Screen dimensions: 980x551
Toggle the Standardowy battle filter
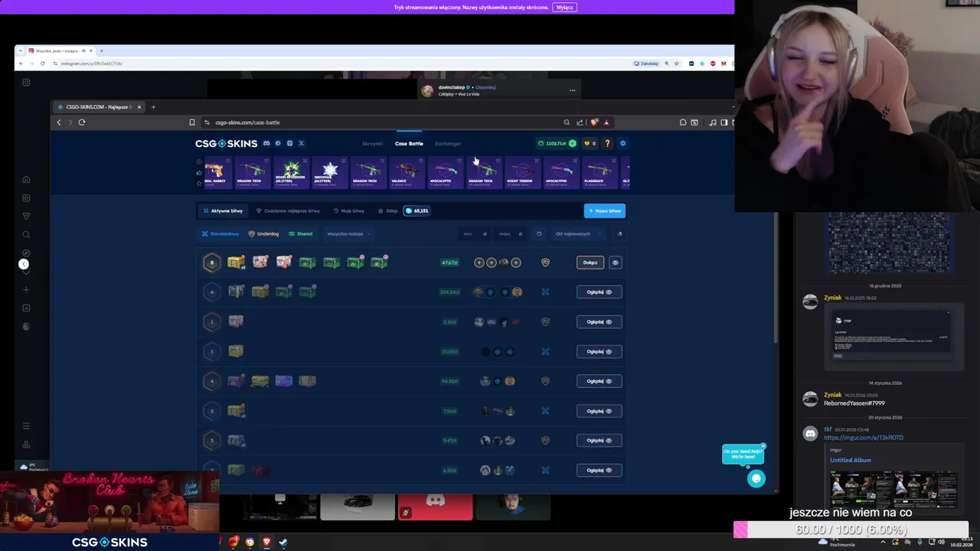coord(220,233)
